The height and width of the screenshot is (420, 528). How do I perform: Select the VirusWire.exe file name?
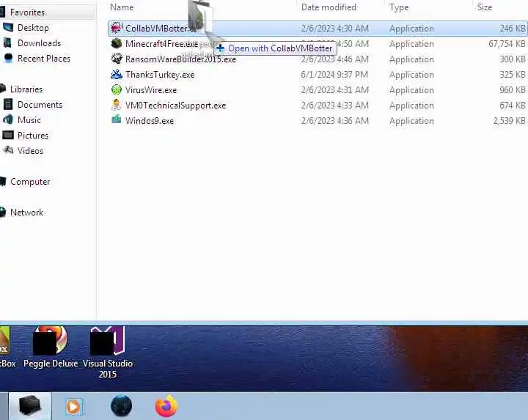[151, 90]
